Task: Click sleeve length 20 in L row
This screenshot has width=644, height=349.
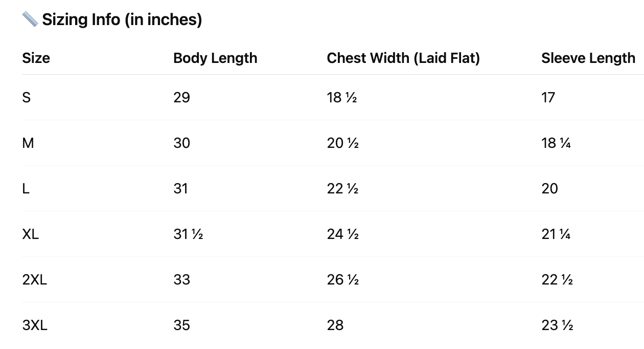Action: coord(549,189)
